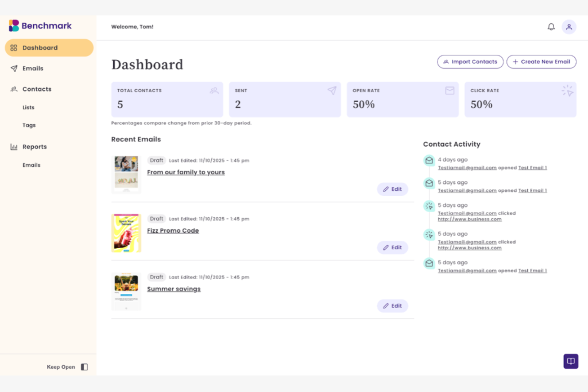Open the Reports section via its chart icon
The width and height of the screenshot is (588, 392).
tap(14, 147)
